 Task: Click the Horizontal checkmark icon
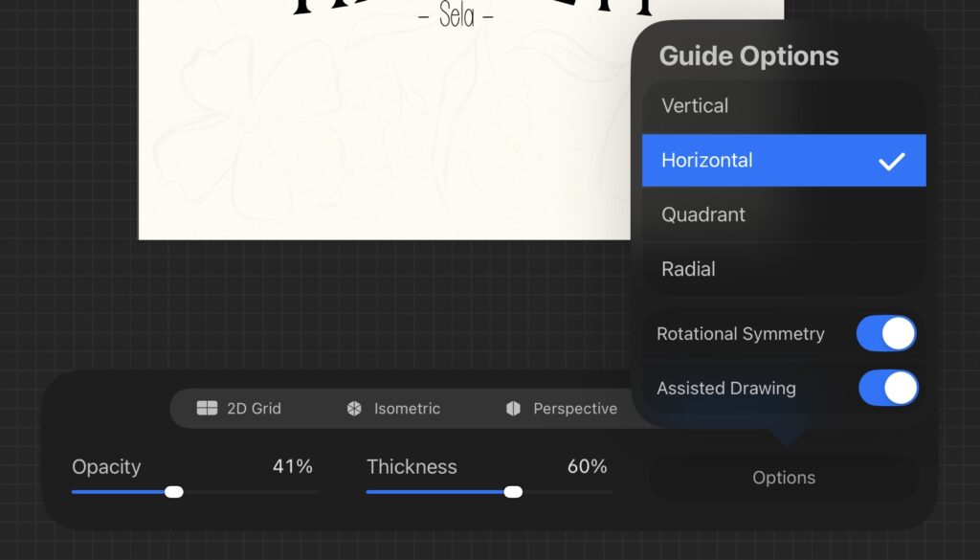coord(891,161)
